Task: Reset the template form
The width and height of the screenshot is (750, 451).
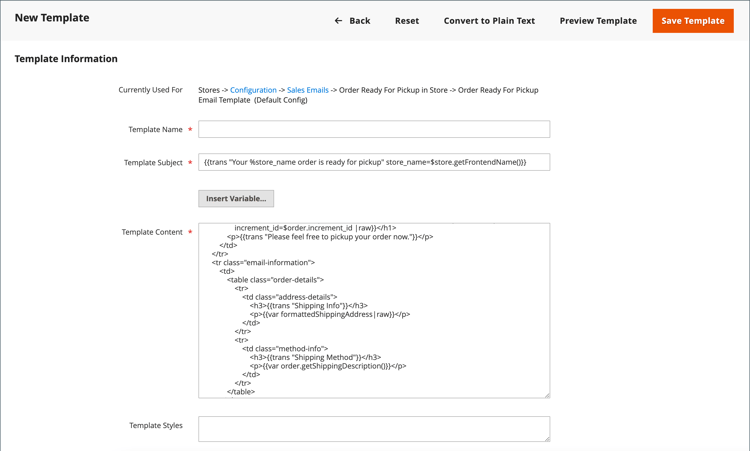Action: (x=407, y=21)
